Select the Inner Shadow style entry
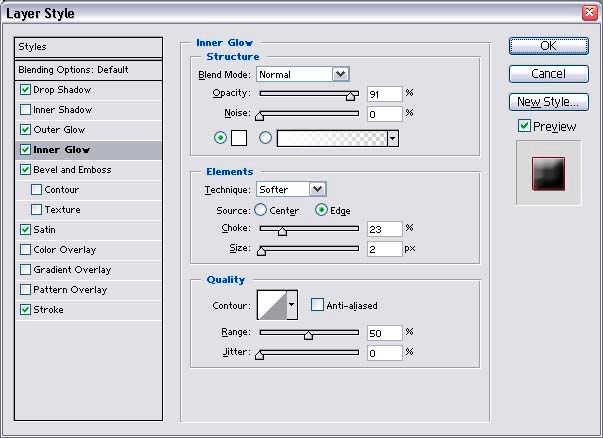This screenshot has width=603, height=438. coord(63,110)
